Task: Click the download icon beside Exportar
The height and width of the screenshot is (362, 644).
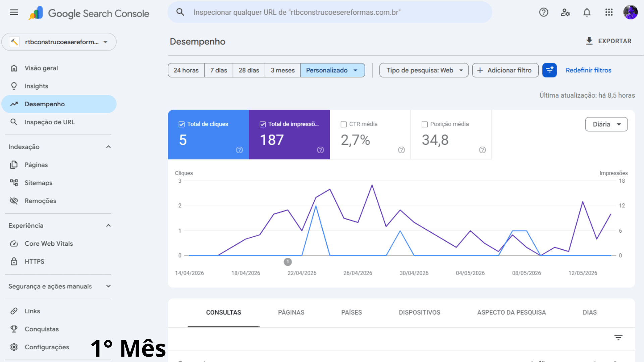Action: point(589,41)
